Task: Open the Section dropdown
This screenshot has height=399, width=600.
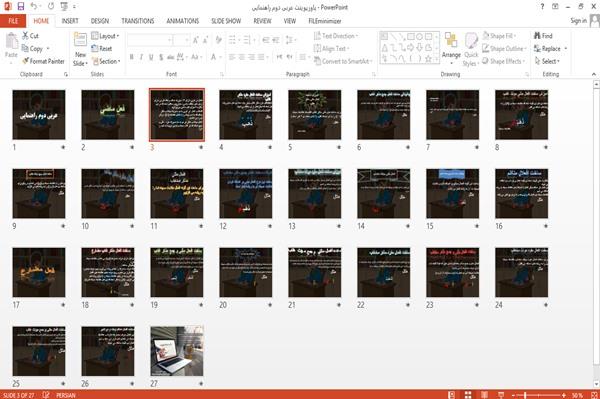Action: (x=106, y=61)
